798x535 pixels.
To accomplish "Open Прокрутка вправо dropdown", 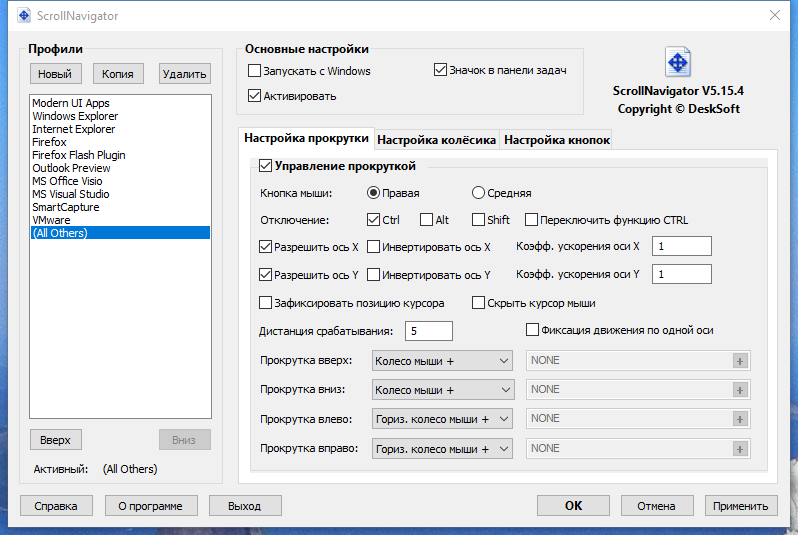I will coord(442,449).
